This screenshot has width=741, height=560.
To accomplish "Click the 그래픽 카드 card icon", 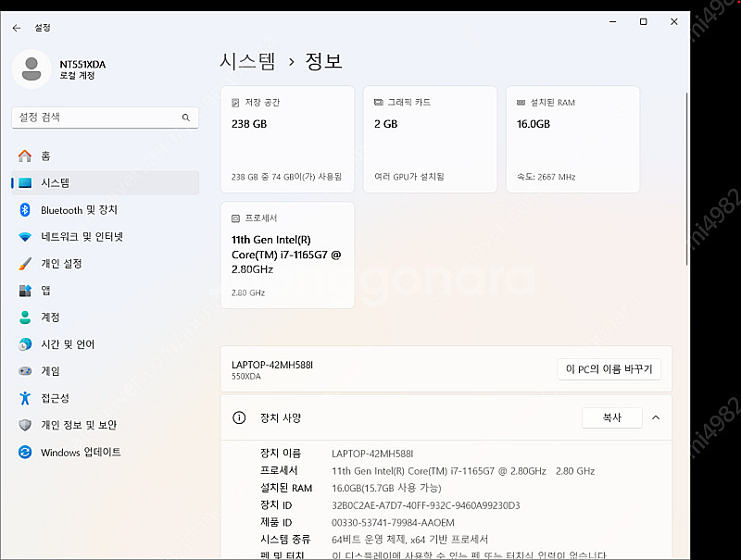I will 378,102.
